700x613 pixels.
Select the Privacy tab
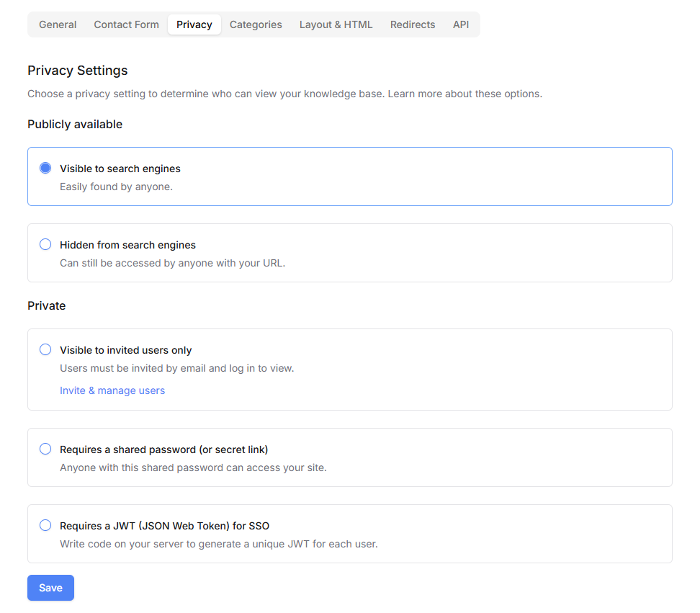click(x=194, y=24)
